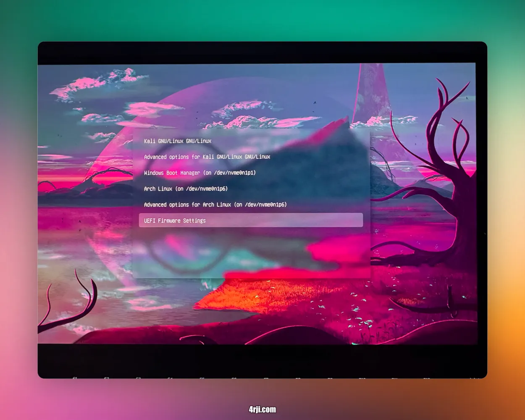The height and width of the screenshot is (420, 525).
Task: Open the firmware setup entry at the bottom
Action: coord(175,220)
